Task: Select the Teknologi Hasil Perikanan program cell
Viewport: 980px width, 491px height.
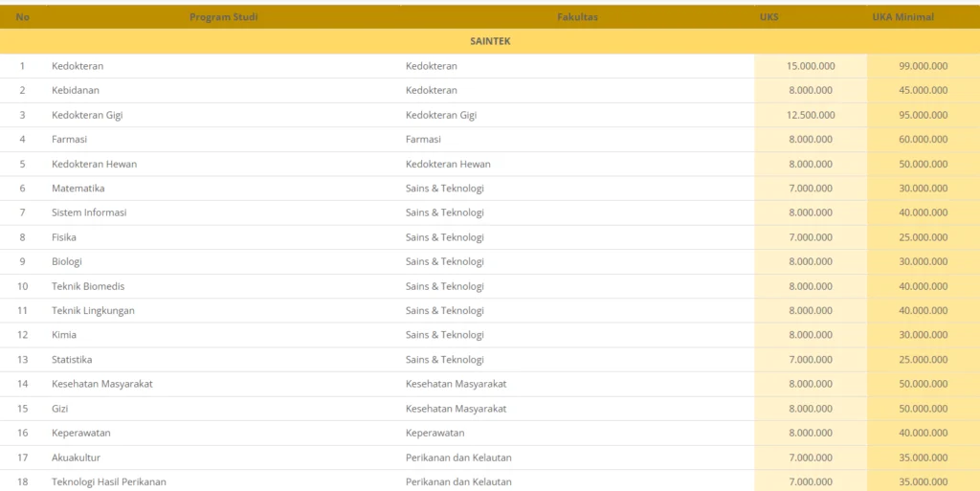Action: click(109, 481)
